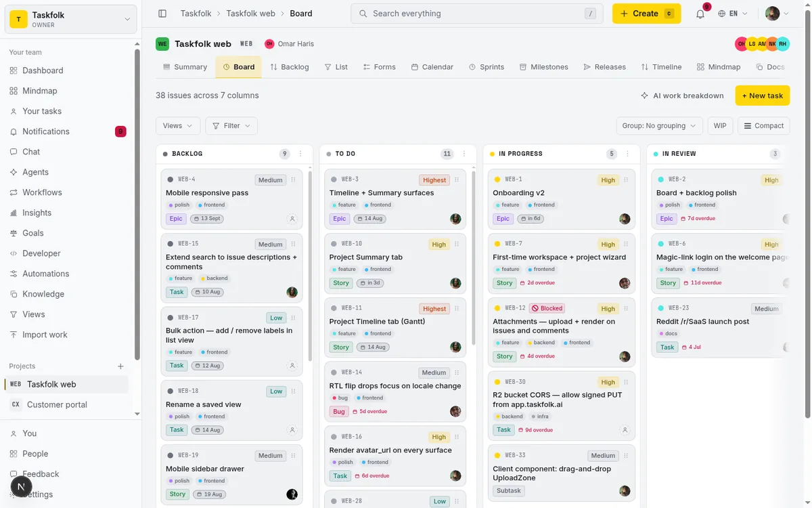
Task: Click the WE project avatar icon
Action: (x=162, y=44)
